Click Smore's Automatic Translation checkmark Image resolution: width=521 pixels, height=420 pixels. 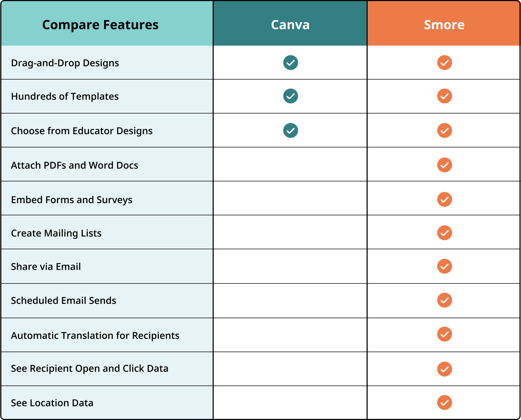pyautogui.click(x=444, y=334)
